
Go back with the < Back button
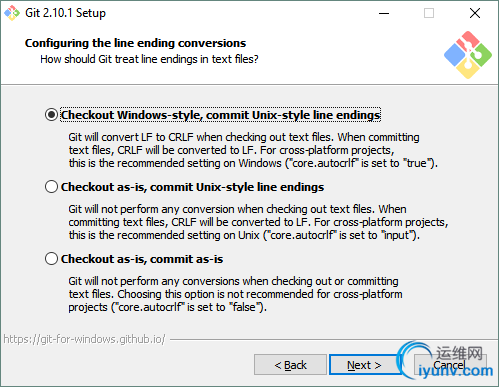[290, 365]
